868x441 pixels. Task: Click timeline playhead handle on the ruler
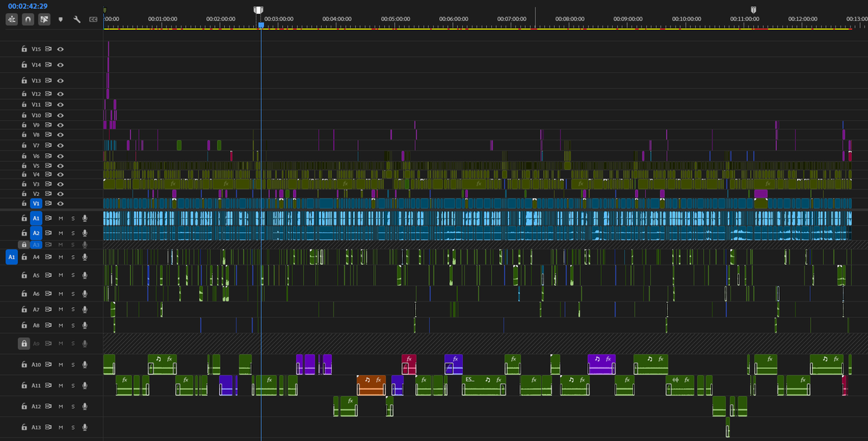coord(260,25)
